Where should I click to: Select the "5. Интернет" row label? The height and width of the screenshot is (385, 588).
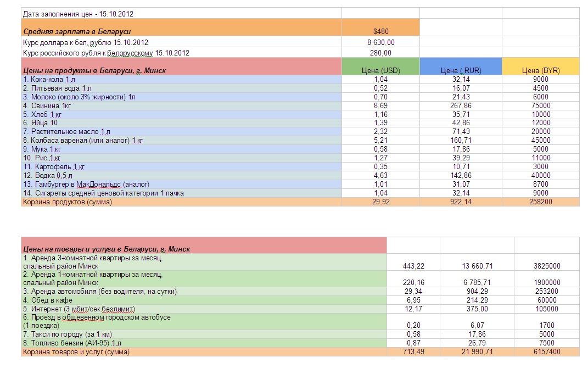click(x=76, y=308)
